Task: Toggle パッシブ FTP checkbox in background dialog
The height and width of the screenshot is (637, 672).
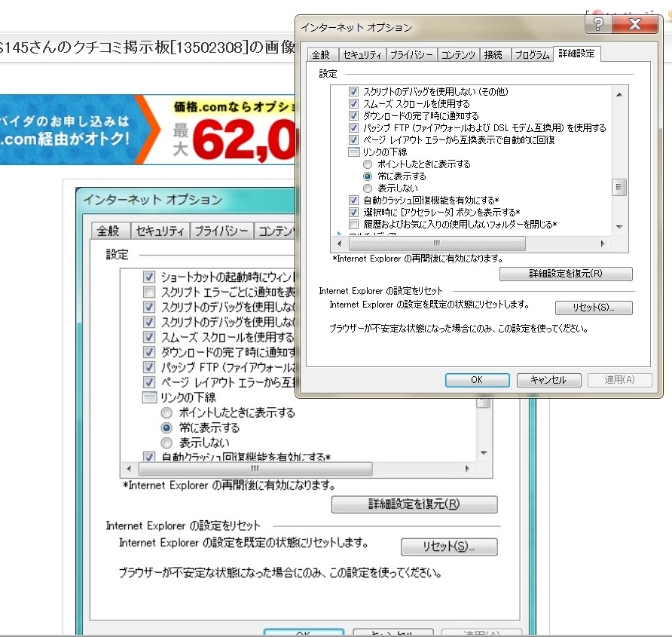Action: pyautogui.click(x=148, y=367)
